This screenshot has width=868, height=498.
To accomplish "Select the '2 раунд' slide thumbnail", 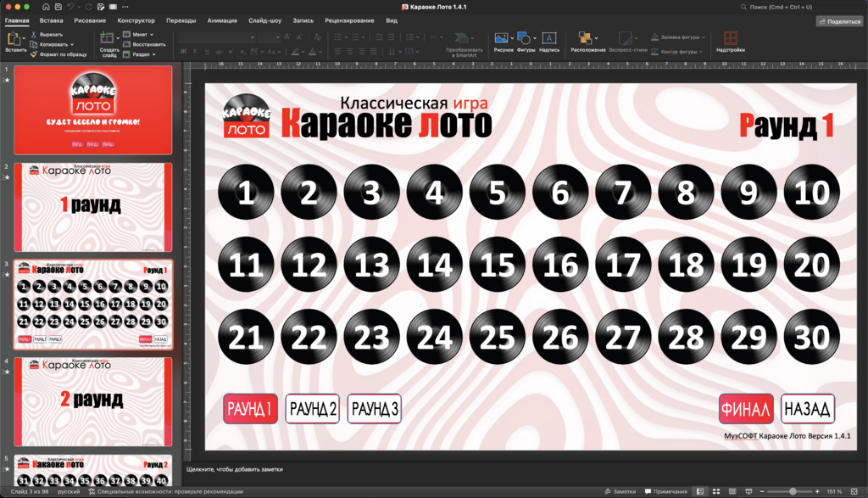I will (x=93, y=401).
